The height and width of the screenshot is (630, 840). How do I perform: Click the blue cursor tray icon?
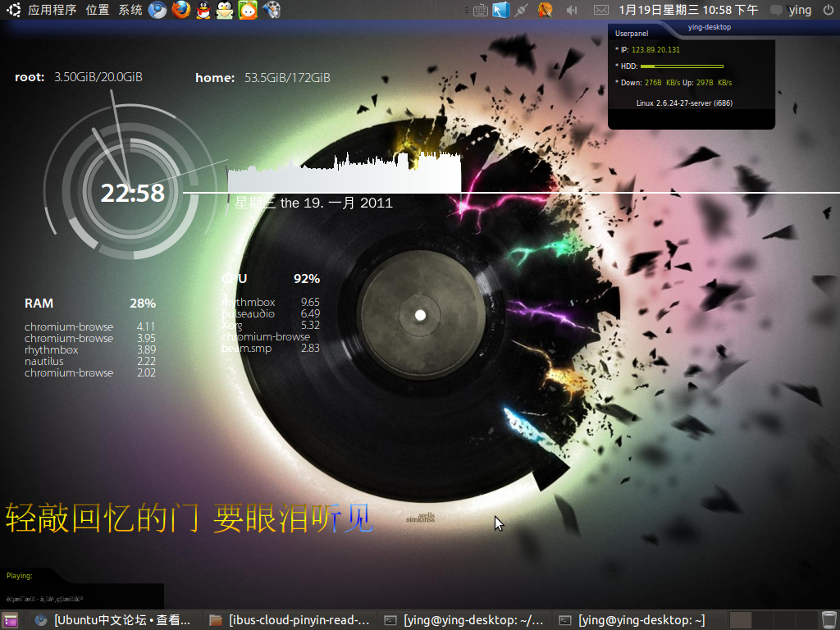coord(501,10)
